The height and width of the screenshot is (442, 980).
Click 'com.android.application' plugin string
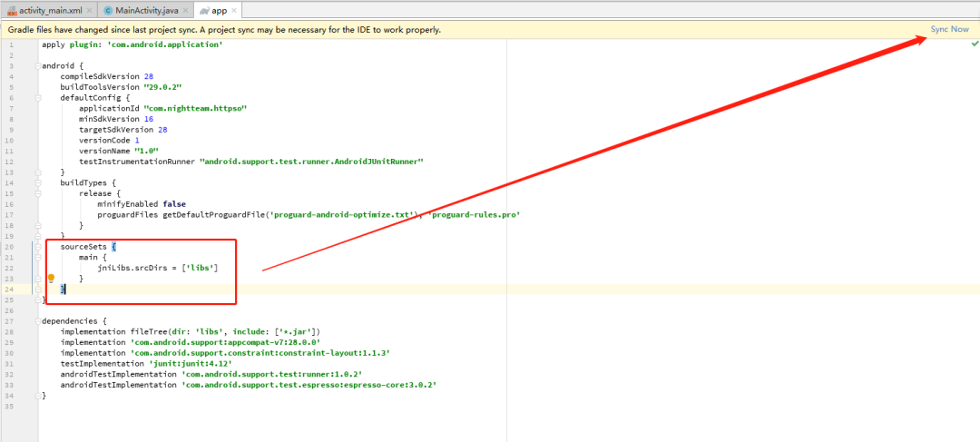point(165,45)
